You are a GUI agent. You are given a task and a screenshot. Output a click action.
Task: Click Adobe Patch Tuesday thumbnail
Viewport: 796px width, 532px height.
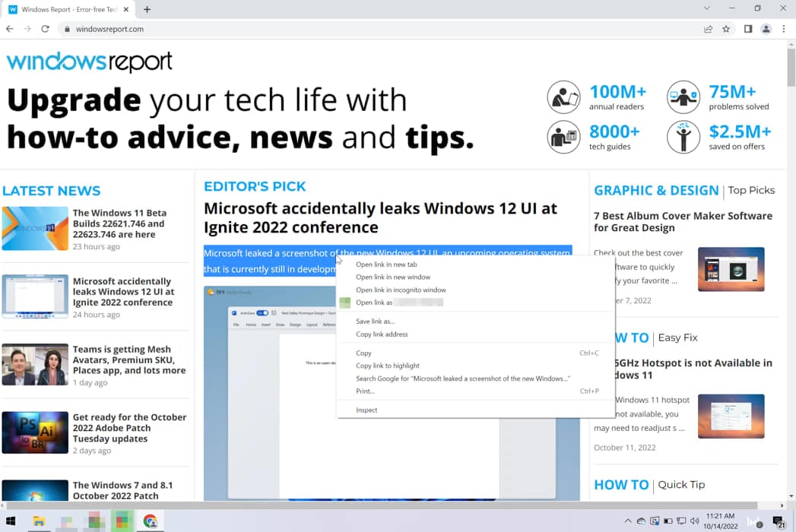click(35, 432)
